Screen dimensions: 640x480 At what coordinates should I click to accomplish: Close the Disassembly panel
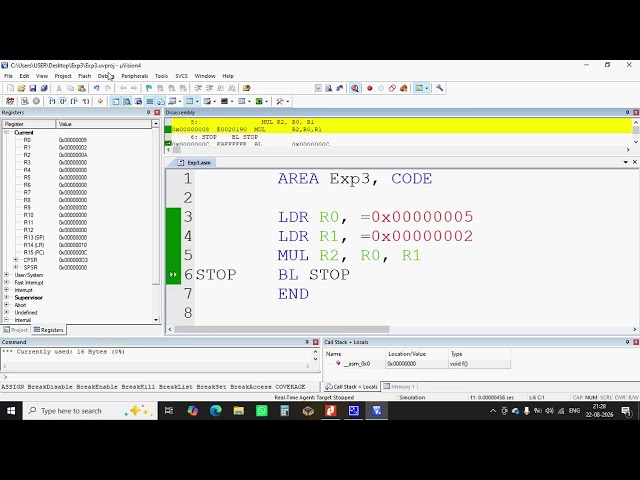coord(636,112)
